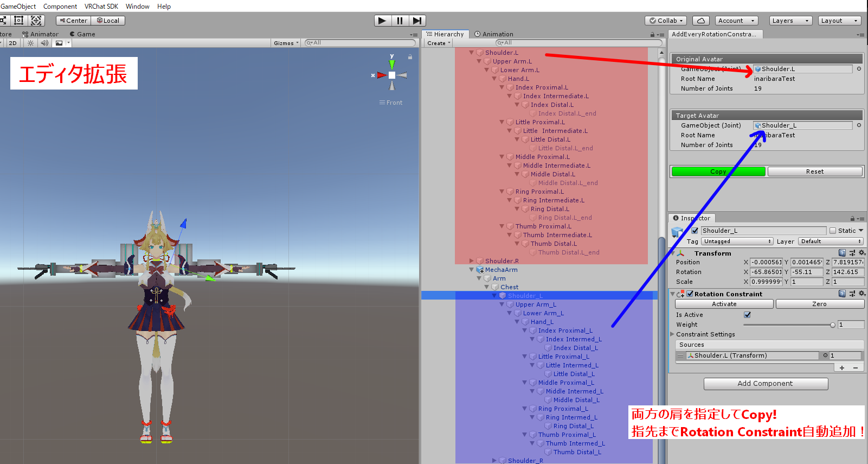Click Add Component button

(766, 384)
